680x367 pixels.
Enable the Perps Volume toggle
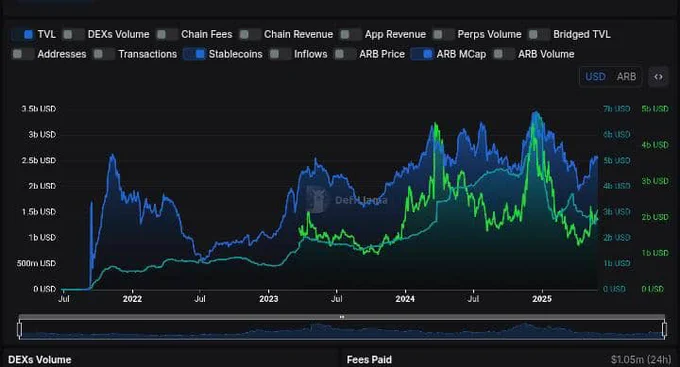click(x=443, y=34)
